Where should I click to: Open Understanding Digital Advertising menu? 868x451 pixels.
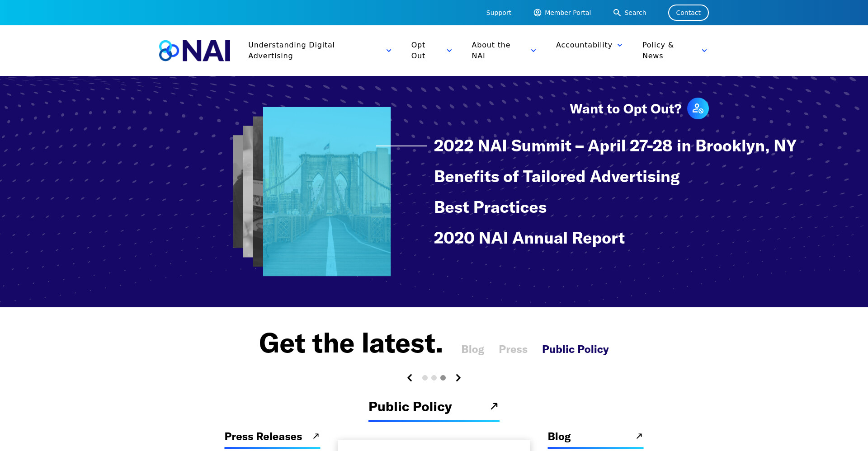tap(292, 50)
